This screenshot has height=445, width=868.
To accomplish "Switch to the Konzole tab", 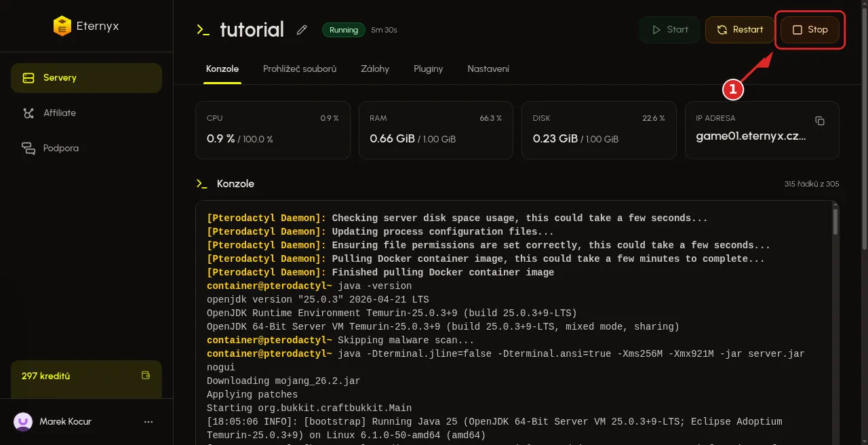I will (222, 69).
